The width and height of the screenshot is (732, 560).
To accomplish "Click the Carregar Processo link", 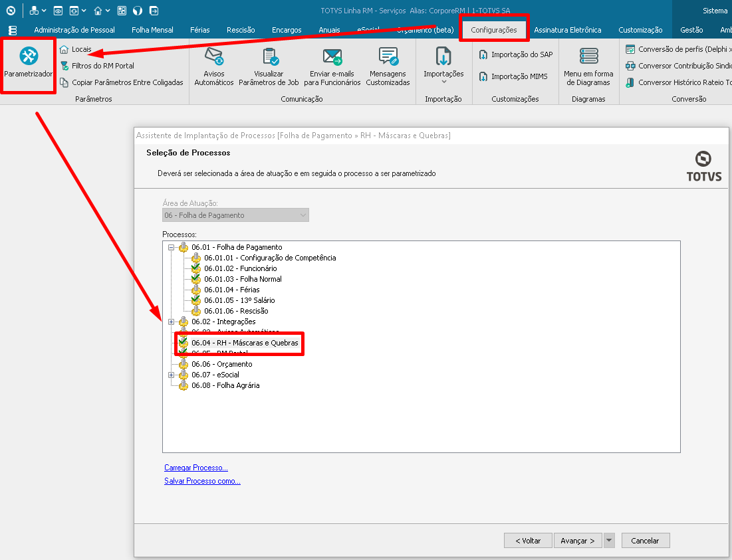I will 196,468.
